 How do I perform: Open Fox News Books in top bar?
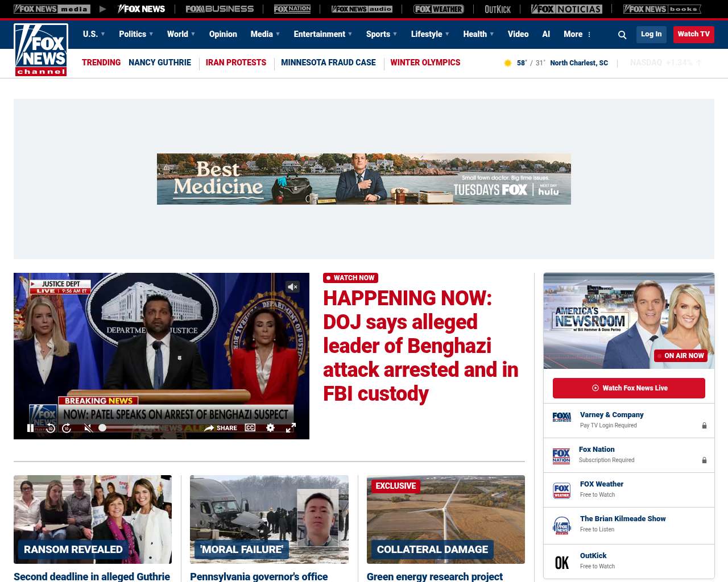(x=662, y=9)
